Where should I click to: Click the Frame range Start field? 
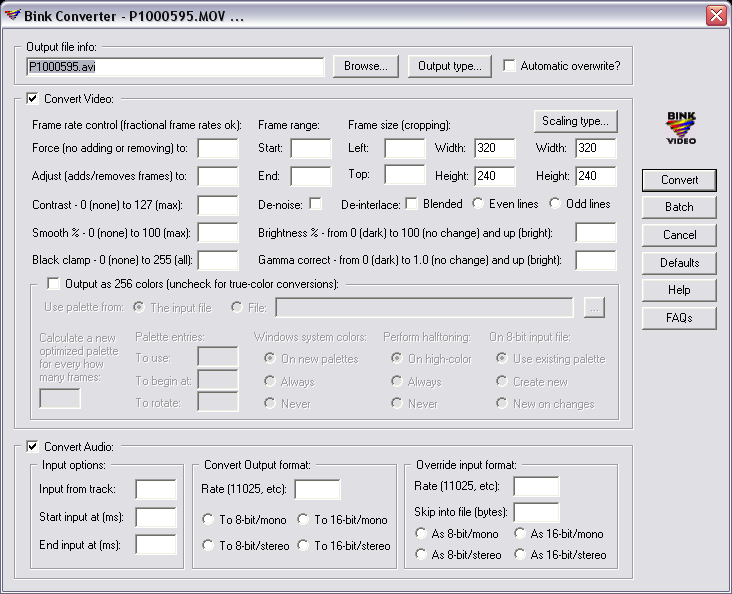click(x=311, y=148)
